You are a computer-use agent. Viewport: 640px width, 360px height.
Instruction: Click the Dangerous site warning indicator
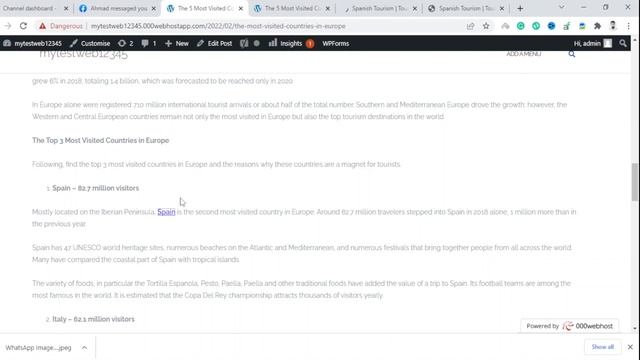(61, 26)
